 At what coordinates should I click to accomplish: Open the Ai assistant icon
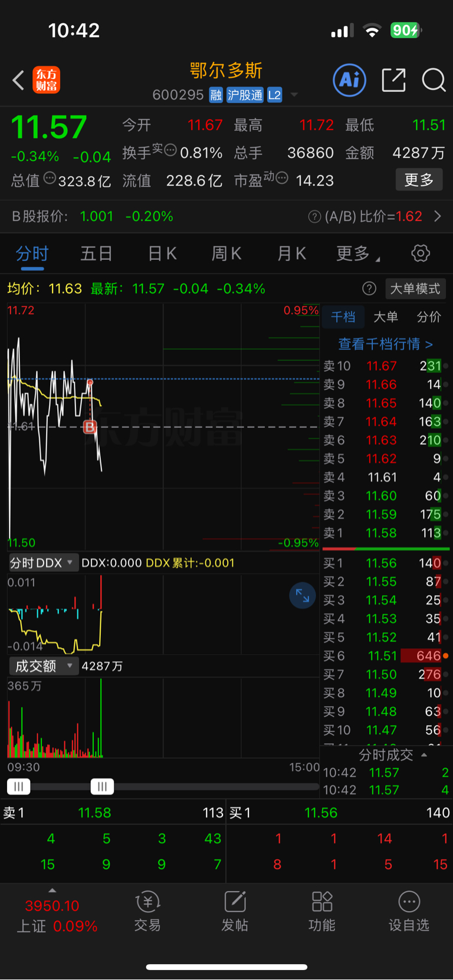tap(350, 80)
